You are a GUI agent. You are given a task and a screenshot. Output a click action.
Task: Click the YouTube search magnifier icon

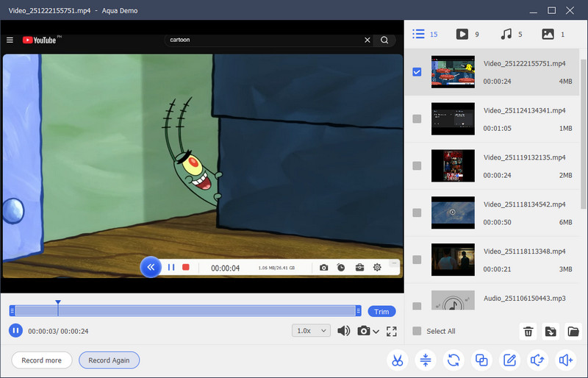point(384,40)
